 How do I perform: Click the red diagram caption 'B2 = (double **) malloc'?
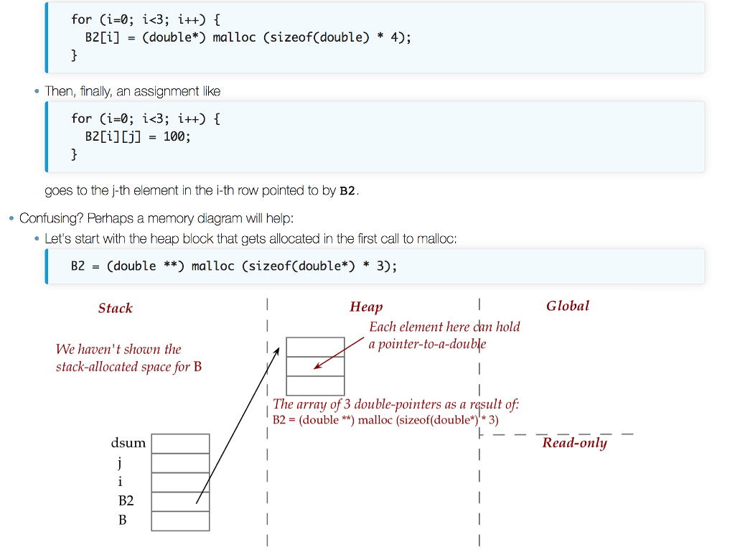(x=385, y=419)
